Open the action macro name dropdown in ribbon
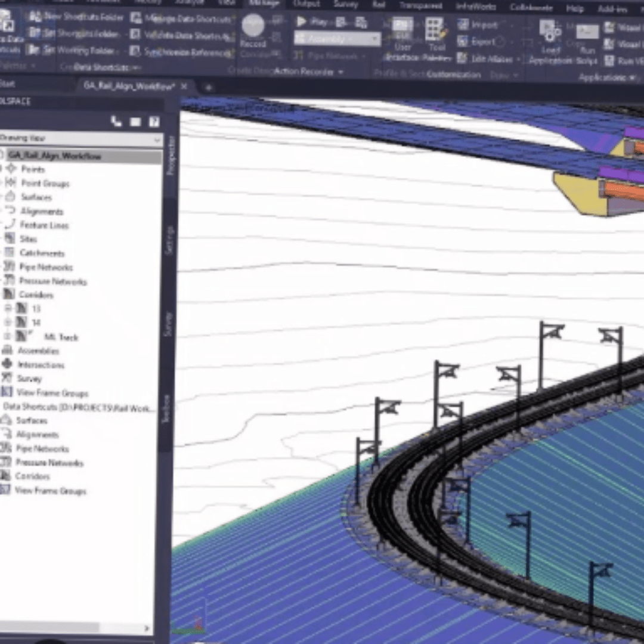The width and height of the screenshot is (644, 644). coord(375,39)
